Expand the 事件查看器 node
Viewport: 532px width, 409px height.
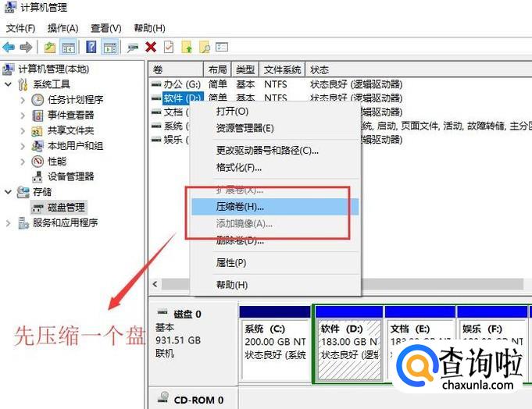(x=23, y=116)
